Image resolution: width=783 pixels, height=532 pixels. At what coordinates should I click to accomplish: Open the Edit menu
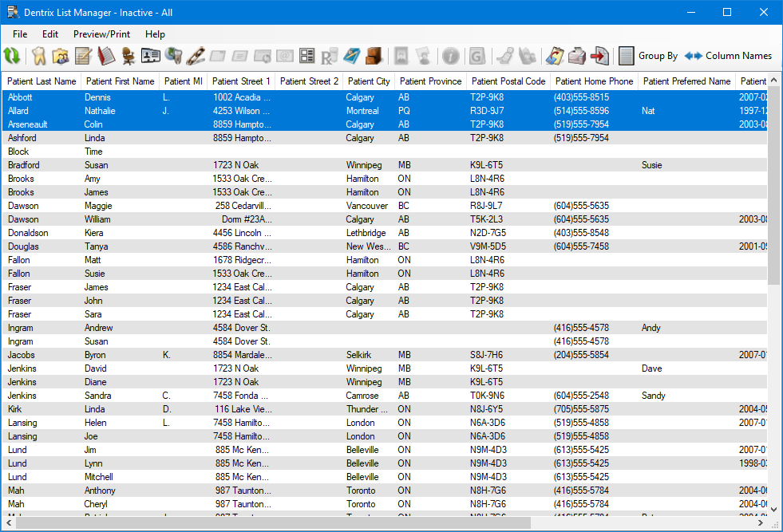(50, 34)
